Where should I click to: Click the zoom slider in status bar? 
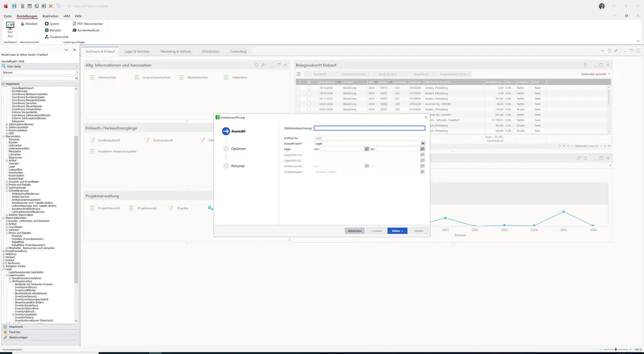(616, 349)
